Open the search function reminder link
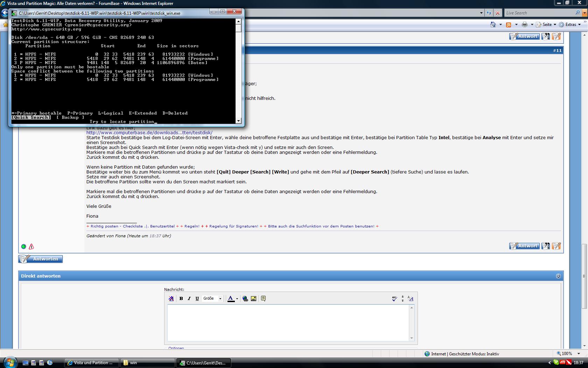 pyautogui.click(x=321, y=226)
